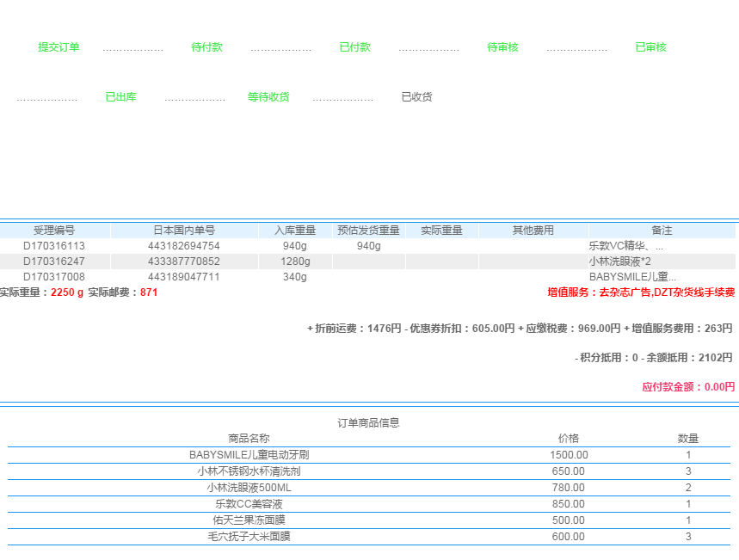This screenshot has width=739, height=560.
Task: Click the remark BABYSMILE儿童...
Action: (632, 277)
